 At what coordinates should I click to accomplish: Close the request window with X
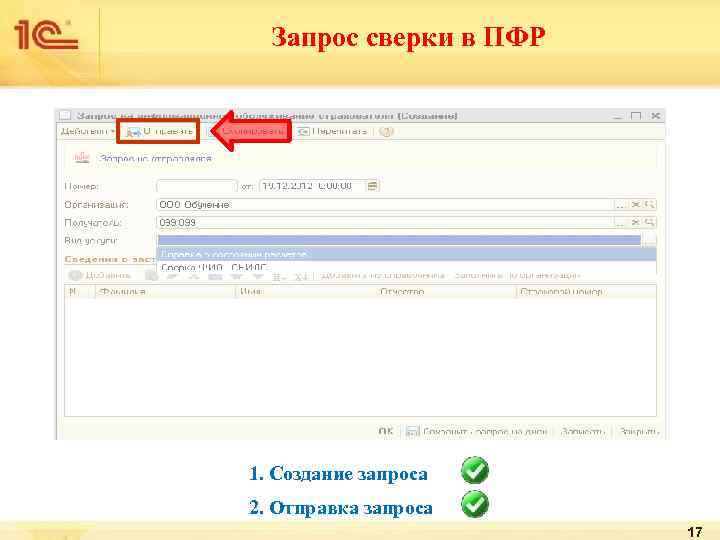tap(656, 116)
